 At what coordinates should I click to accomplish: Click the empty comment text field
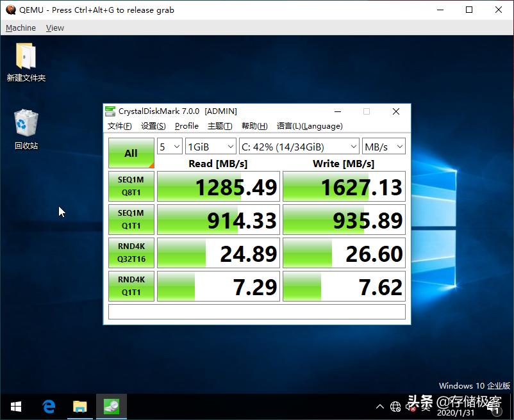256,312
